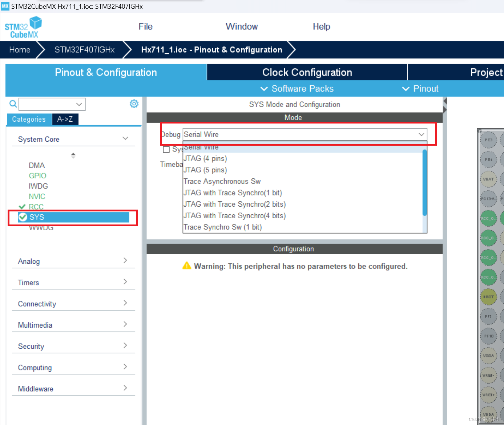Open the Help menu
504x425 pixels.
322,27
